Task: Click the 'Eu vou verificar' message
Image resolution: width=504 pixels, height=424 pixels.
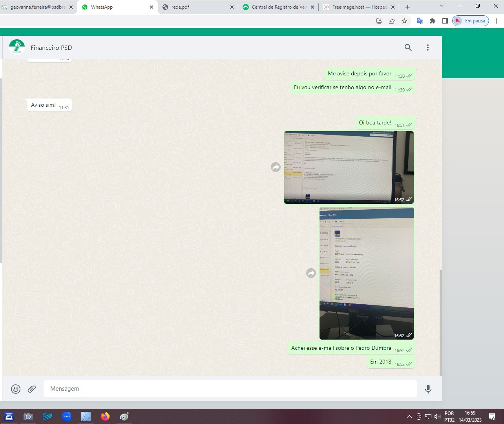Action: (353, 88)
